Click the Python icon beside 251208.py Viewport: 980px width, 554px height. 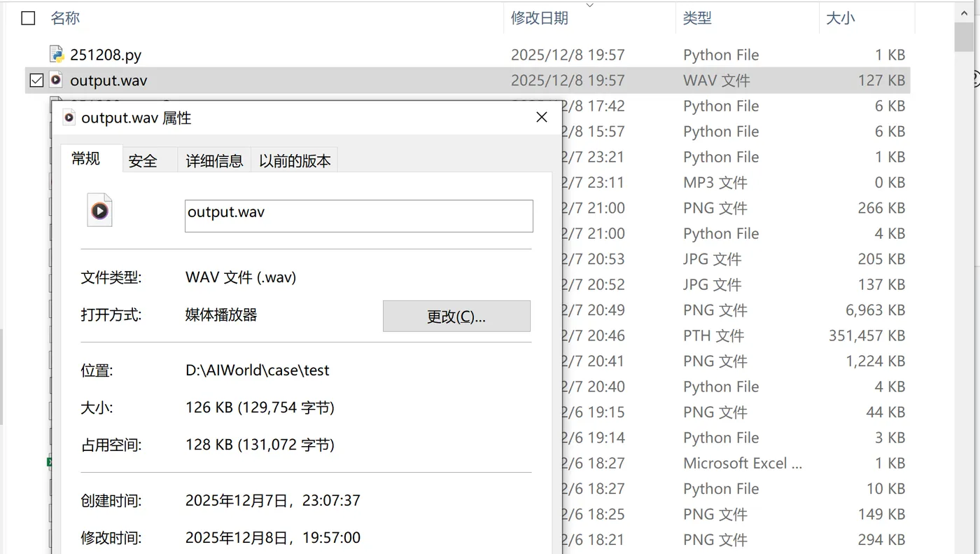pyautogui.click(x=56, y=54)
